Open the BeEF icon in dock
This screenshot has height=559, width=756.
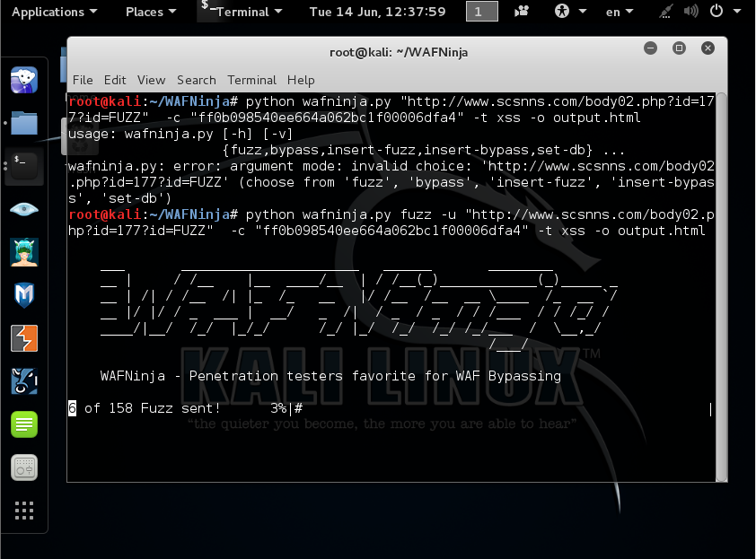[24, 381]
